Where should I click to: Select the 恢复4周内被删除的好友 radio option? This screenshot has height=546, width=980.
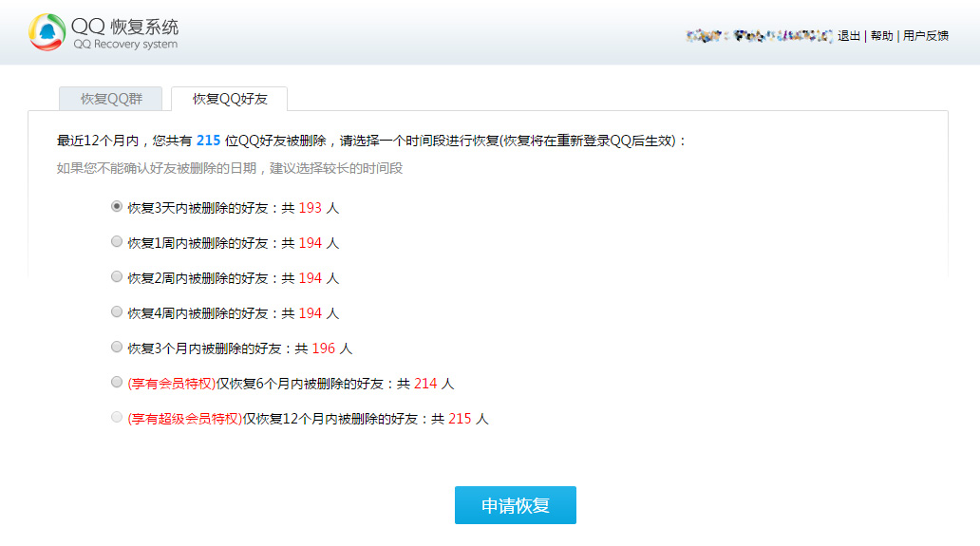116,311
